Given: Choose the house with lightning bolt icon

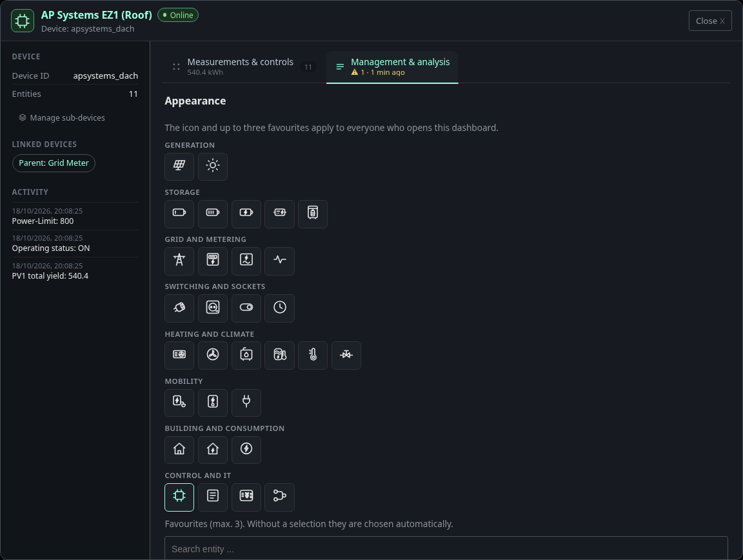Looking at the screenshot, I should (x=213, y=450).
